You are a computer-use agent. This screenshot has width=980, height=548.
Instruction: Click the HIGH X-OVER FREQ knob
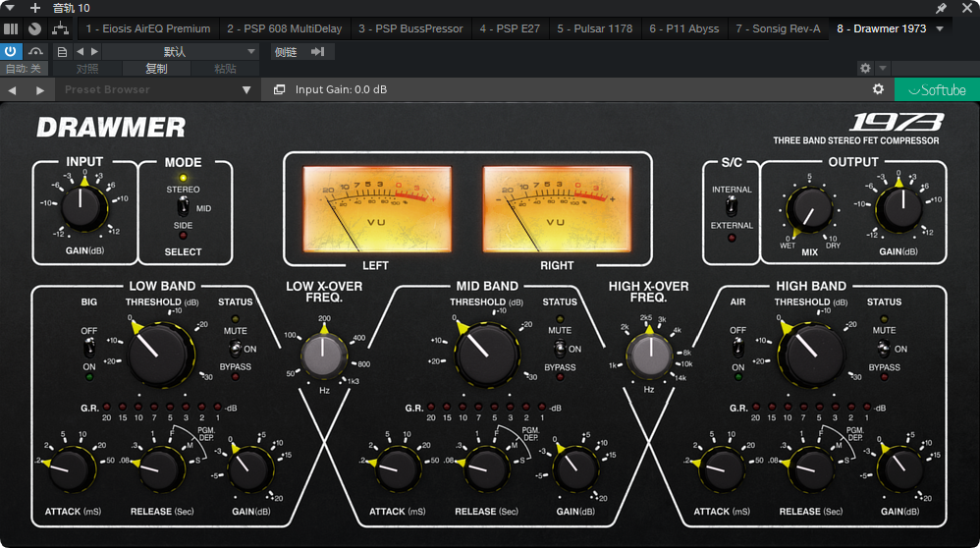coord(649,355)
